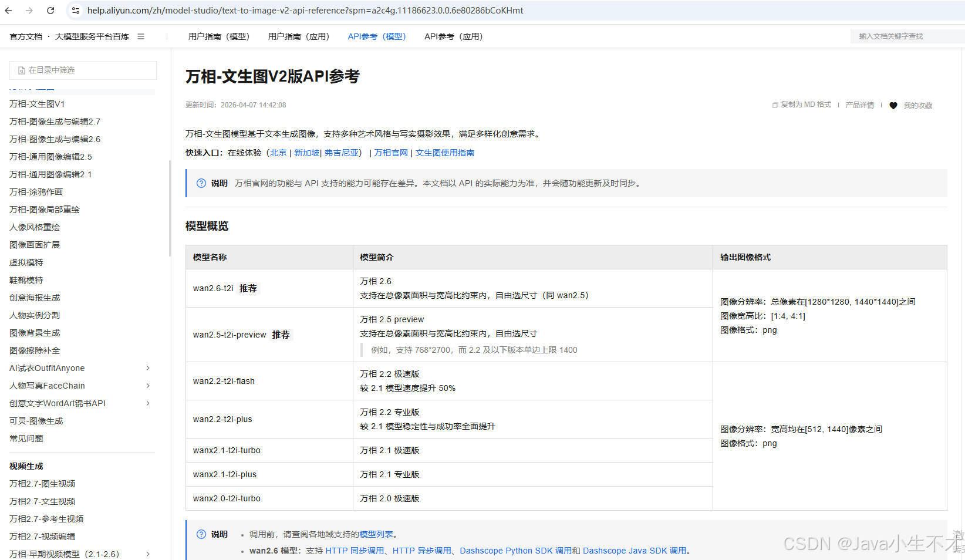Click 官方文档 link in header
The image size is (965, 560).
[x=26, y=36]
